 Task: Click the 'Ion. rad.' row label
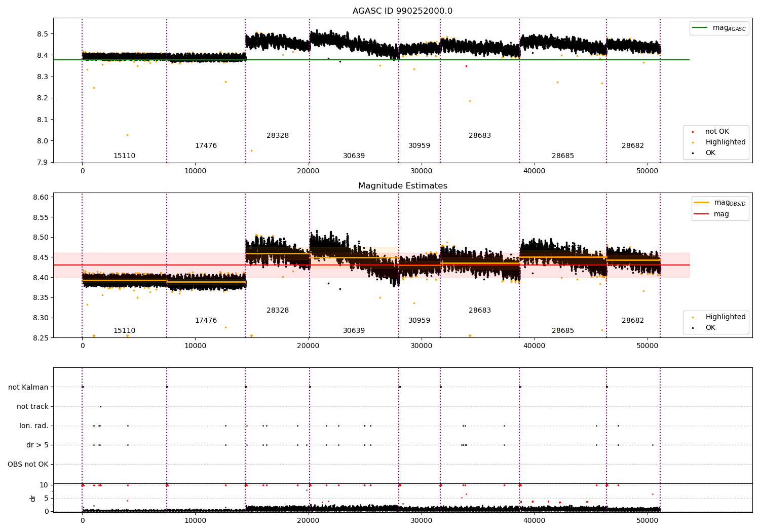click(34, 426)
